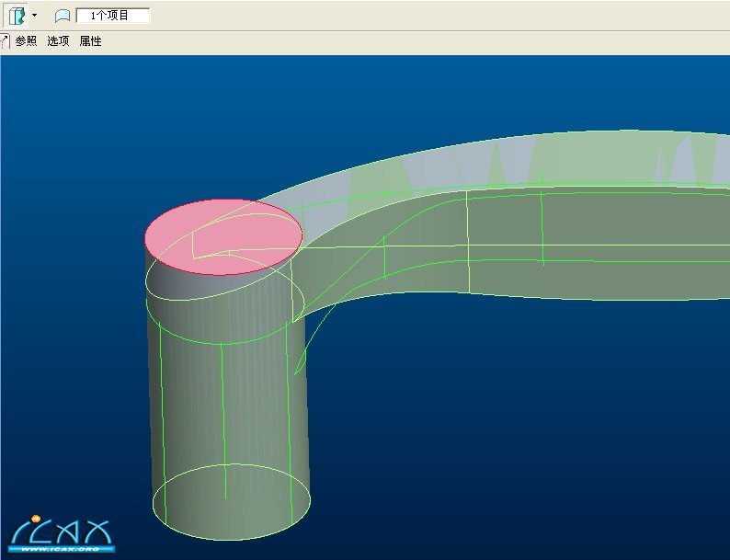Open the 属性 panel tab
This screenshot has height=560, width=730.
(90, 41)
